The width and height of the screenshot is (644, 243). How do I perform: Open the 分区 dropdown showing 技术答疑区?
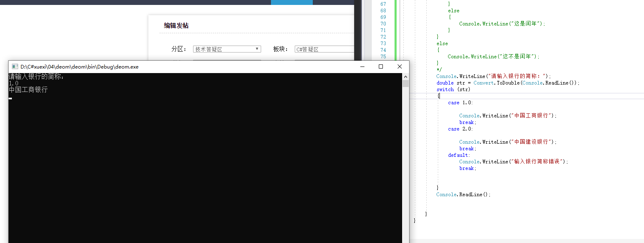pyautogui.click(x=227, y=49)
